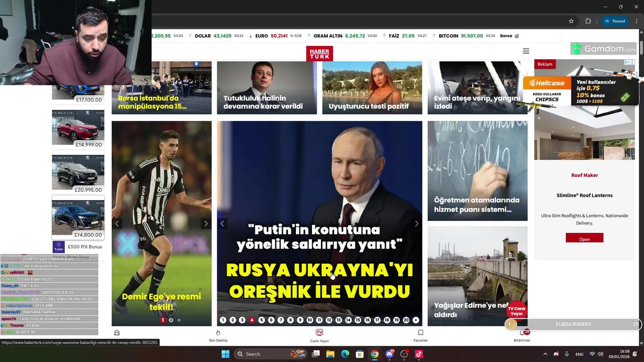This screenshot has height=362, width=644.
Task: Open Discord from the taskbar
Action: tap(389, 354)
